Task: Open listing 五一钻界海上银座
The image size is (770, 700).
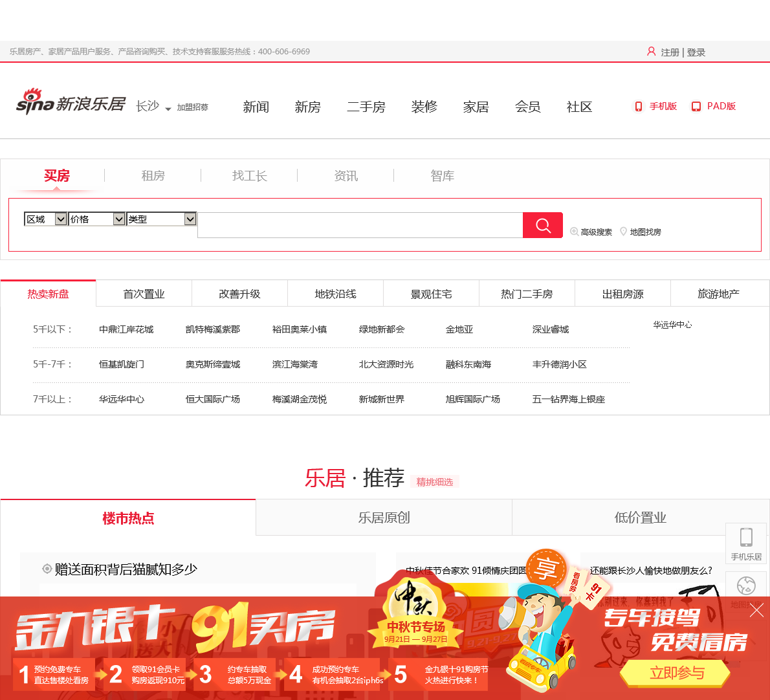Action: (x=569, y=399)
